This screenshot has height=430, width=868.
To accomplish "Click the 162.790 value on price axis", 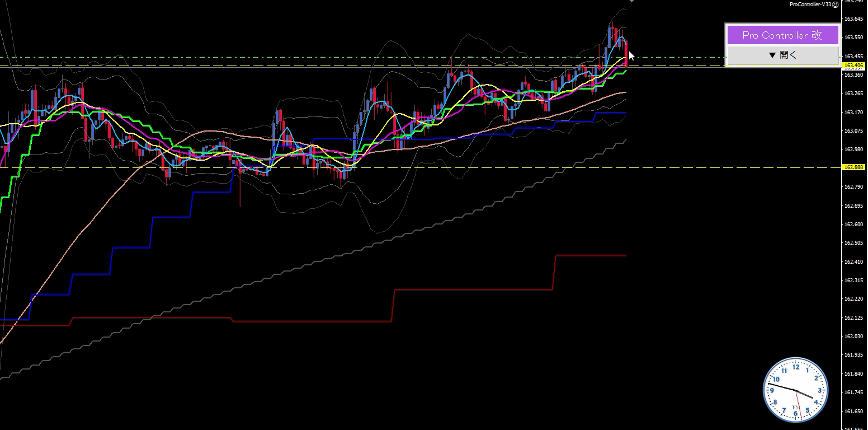I will tap(853, 187).
